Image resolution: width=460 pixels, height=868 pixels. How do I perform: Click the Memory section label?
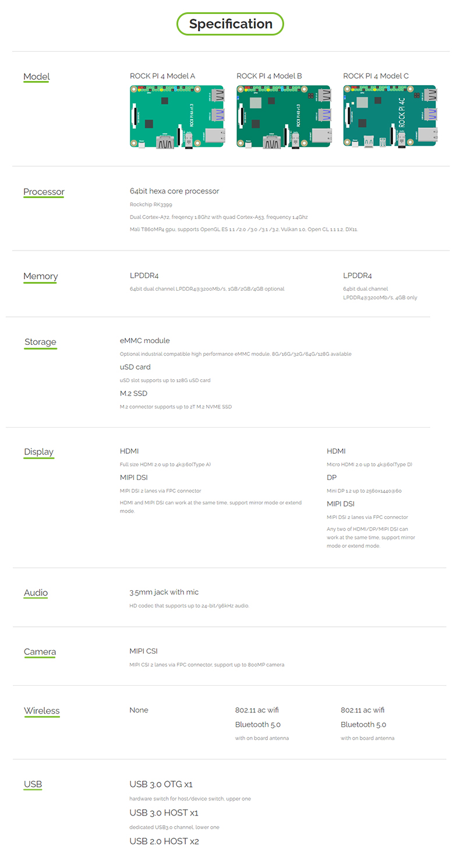41,276
